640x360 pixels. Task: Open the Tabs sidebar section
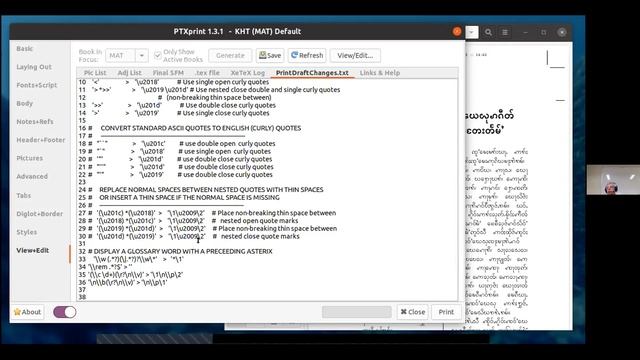[24, 196]
